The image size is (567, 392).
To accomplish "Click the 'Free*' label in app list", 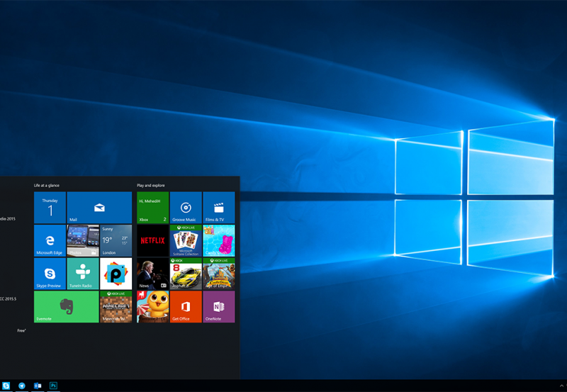I will click(21, 330).
